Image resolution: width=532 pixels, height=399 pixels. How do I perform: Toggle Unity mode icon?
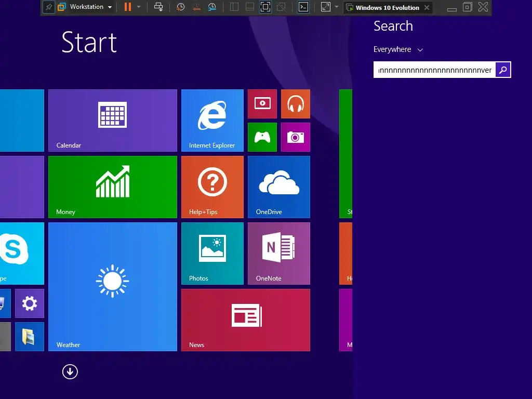281,7
